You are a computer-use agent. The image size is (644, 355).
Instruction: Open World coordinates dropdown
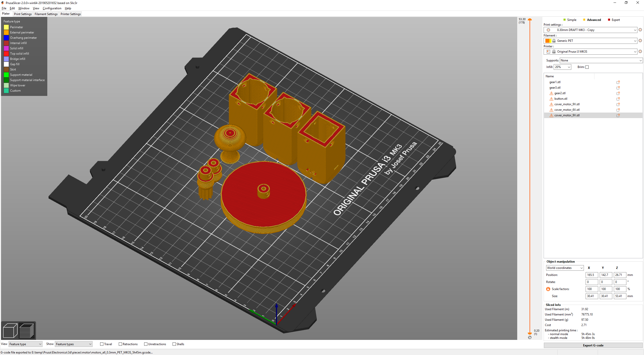(565, 268)
